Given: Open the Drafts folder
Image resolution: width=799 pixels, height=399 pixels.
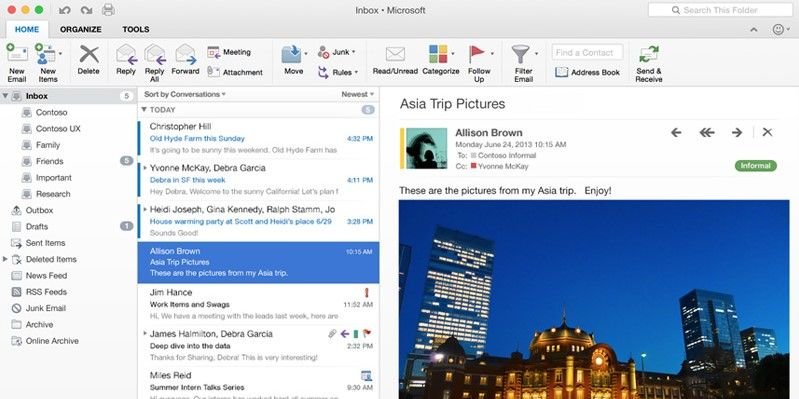Looking at the screenshot, I should point(37,226).
